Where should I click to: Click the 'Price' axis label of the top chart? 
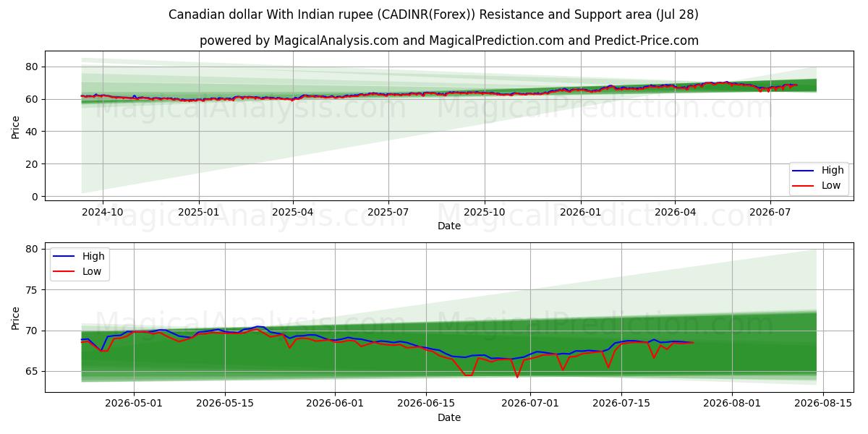pos(16,126)
